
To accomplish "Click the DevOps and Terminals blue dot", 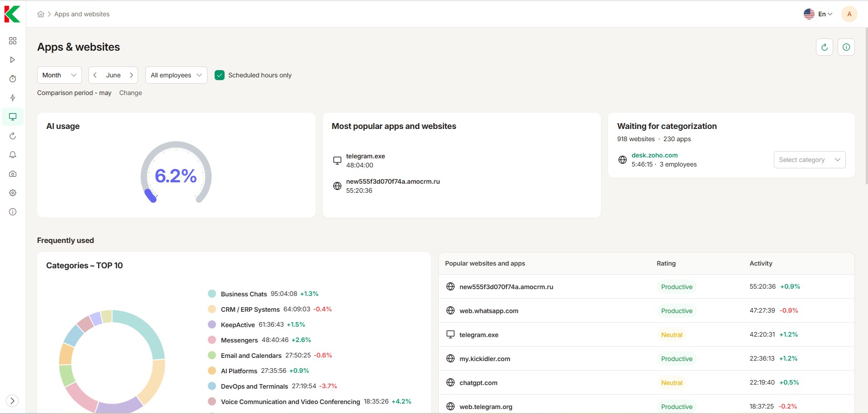I will click(x=212, y=386).
